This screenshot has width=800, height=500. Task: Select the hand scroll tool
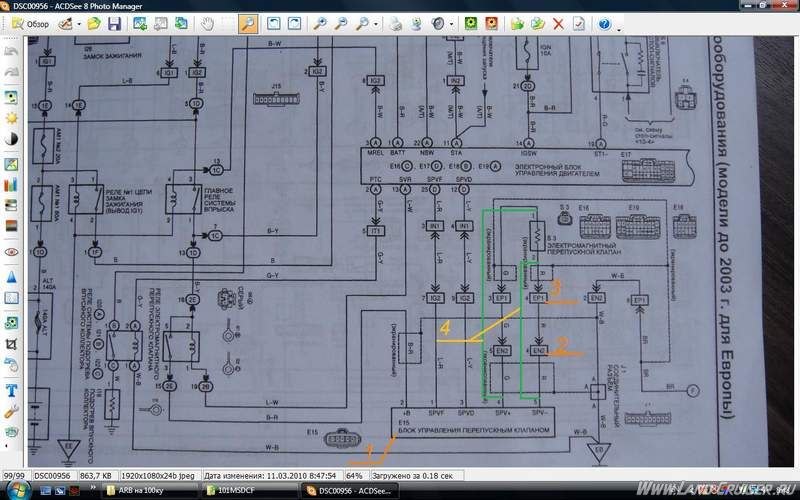(x=207, y=24)
